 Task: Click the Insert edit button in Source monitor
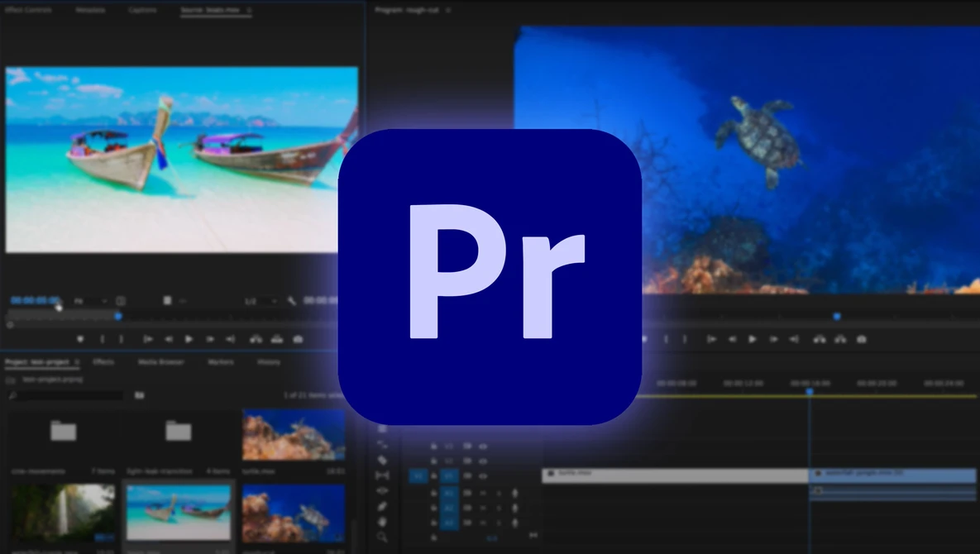pos(256,339)
